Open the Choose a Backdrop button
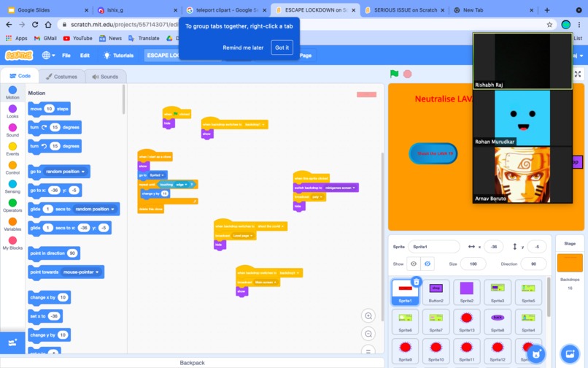The image size is (588, 368). coord(570,353)
